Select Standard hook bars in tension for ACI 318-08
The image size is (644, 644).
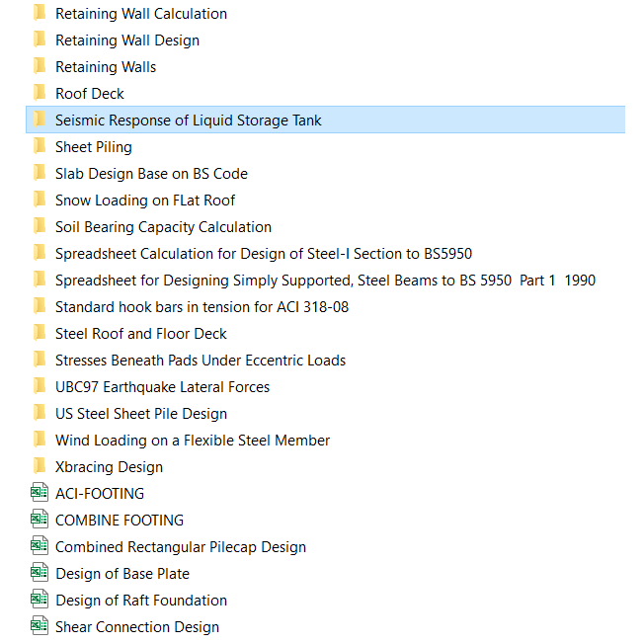[x=201, y=307]
